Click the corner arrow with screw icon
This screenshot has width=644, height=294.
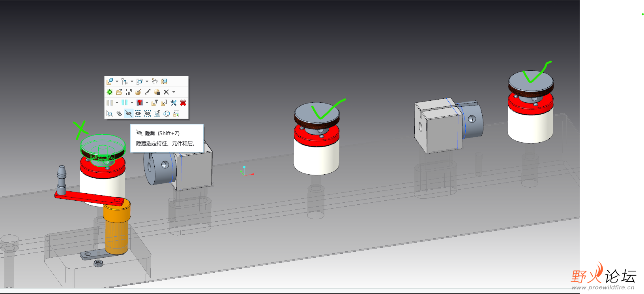[x=155, y=103]
